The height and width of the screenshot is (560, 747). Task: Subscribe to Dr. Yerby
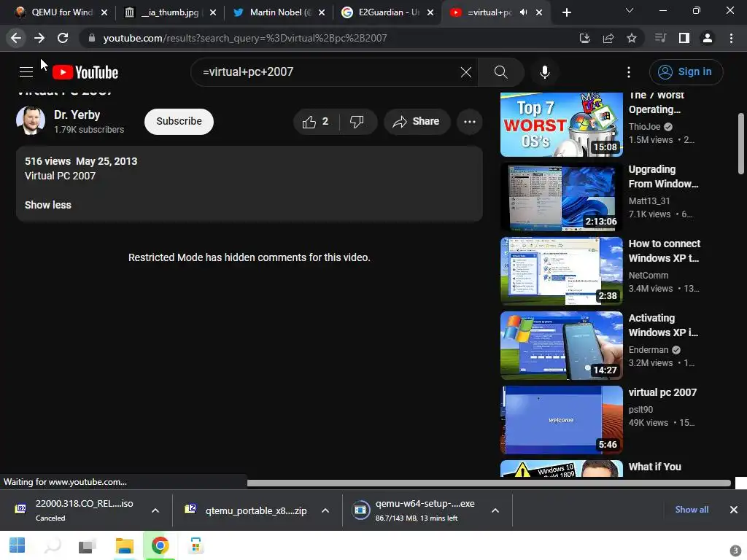click(x=179, y=122)
